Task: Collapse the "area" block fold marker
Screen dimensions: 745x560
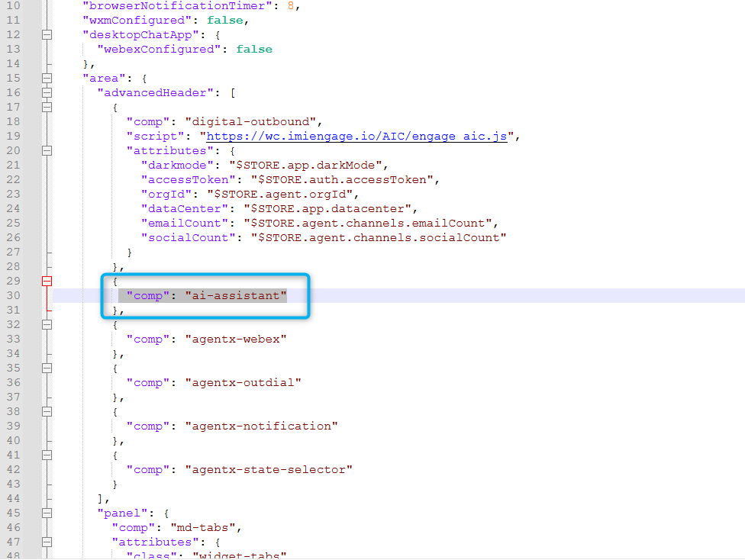Action: coord(47,78)
